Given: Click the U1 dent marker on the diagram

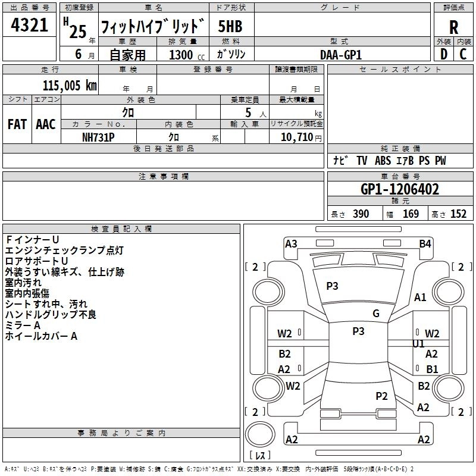Looking at the screenshot, I should coord(419,344).
